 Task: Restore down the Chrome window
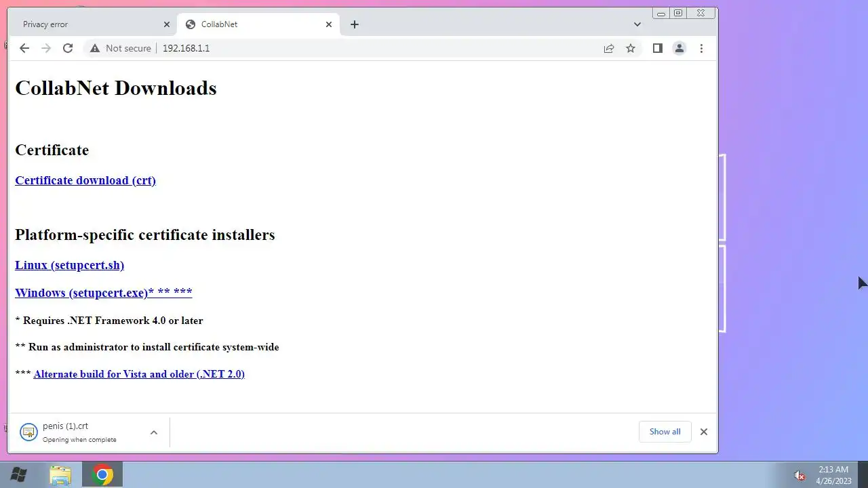[677, 13]
